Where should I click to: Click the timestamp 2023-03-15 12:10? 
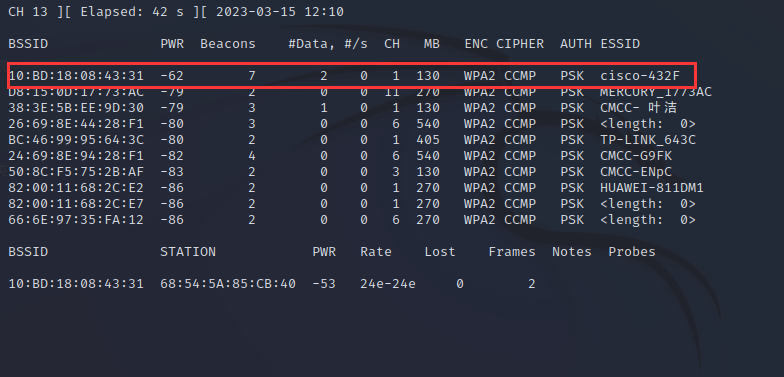280,12
